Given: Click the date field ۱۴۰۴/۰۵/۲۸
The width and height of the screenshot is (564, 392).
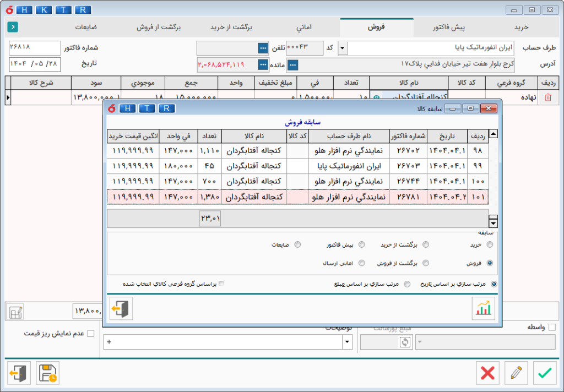Looking at the screenshot, I should click(x=35, y=64).
